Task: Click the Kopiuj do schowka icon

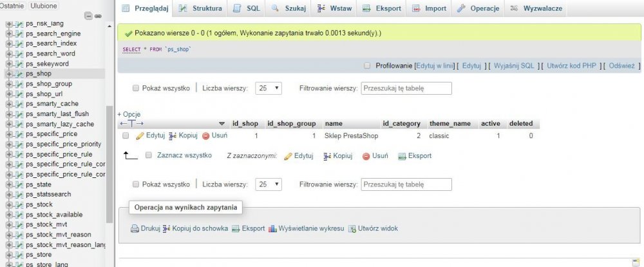Action: [166, 229]
